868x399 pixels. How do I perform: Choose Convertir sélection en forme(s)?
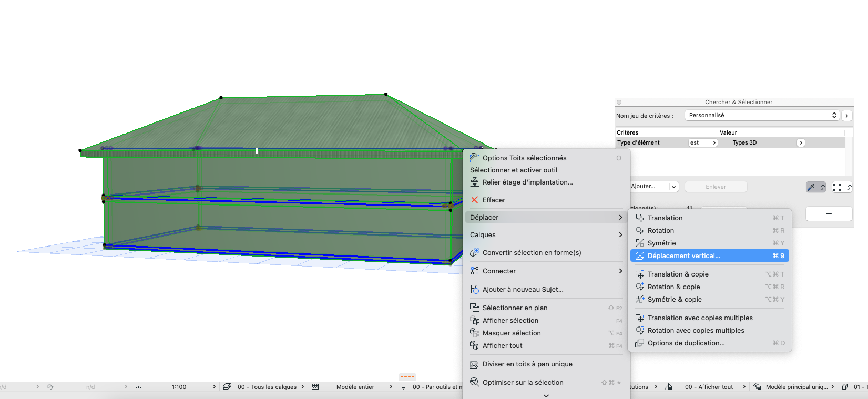532,252
